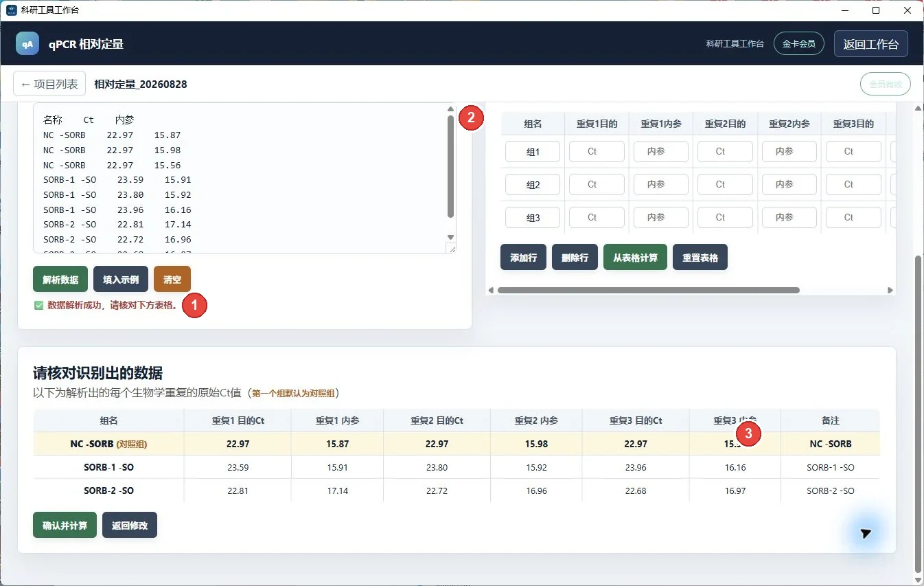The height and width of the screenshot is (586, 924).
Task: Click the 返回修改 button
Action: tap(130, 525)
